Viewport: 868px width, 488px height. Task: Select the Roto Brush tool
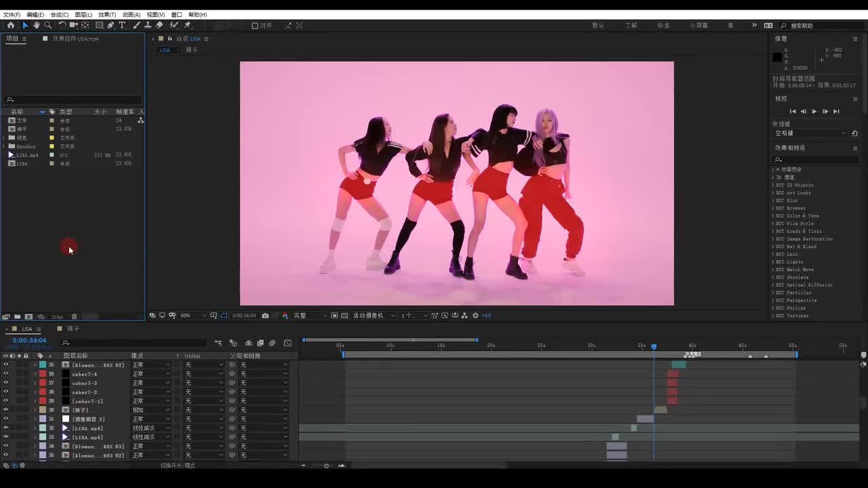(174, 25)
